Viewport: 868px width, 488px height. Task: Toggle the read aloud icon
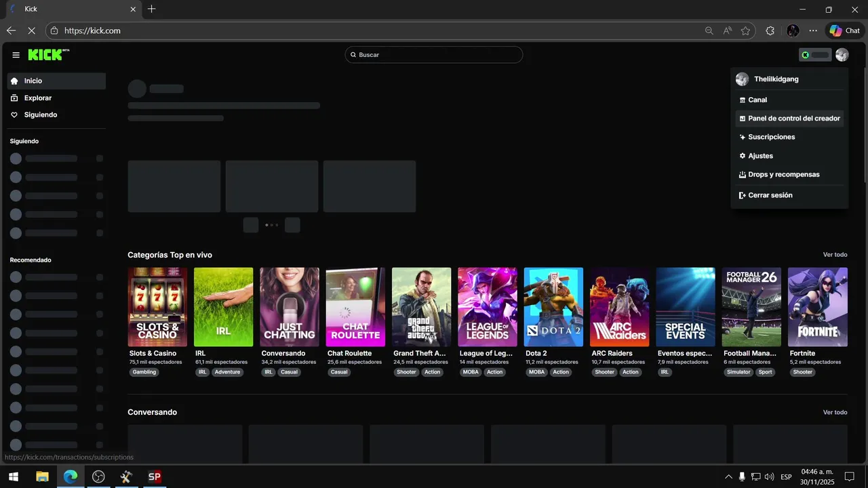coord(727,30)
